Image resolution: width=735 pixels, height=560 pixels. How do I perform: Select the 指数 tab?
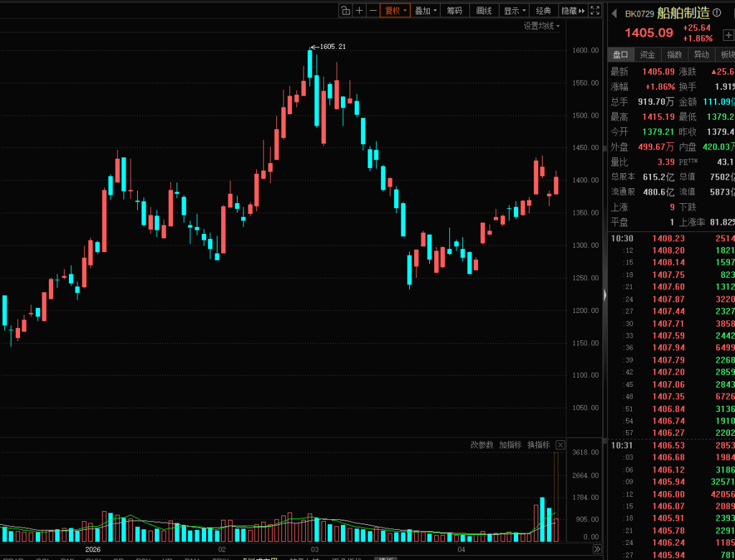[x=675, y=55]
